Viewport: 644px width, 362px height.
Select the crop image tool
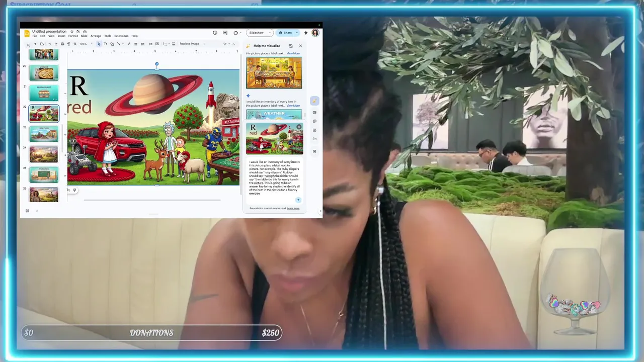165,44
